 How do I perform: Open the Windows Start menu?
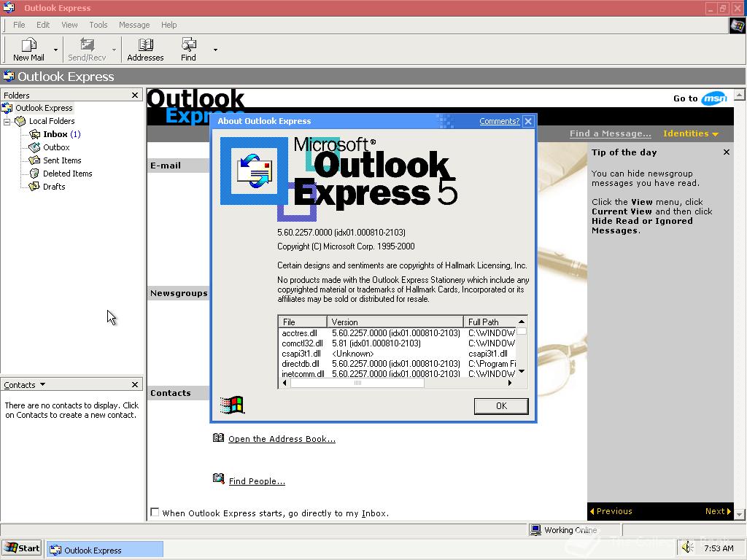(x=22, y=548)
